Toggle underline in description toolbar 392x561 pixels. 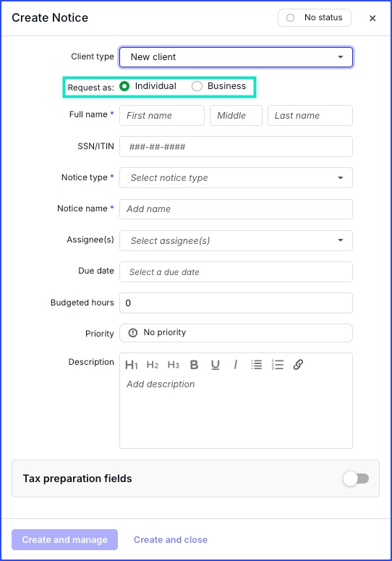point(215,365)
